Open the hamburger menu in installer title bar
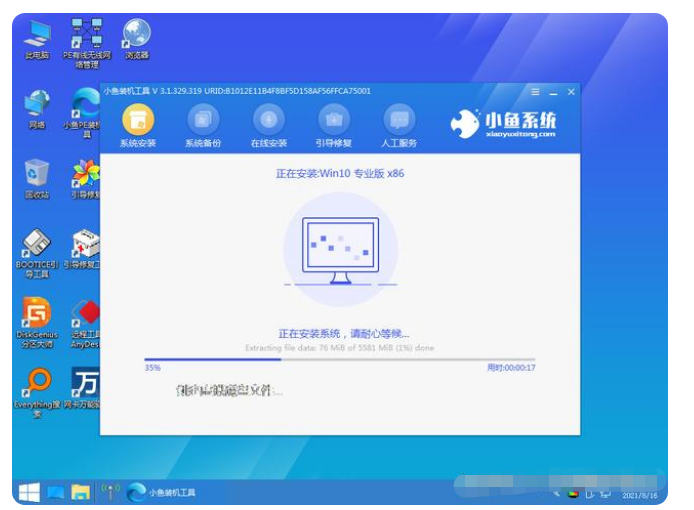 click(535, 92)
